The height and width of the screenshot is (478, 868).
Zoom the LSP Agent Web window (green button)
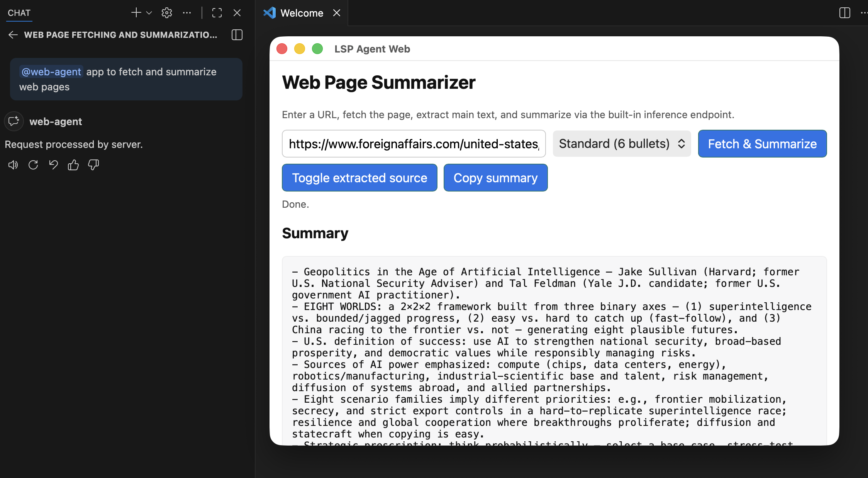pos(317,49)
